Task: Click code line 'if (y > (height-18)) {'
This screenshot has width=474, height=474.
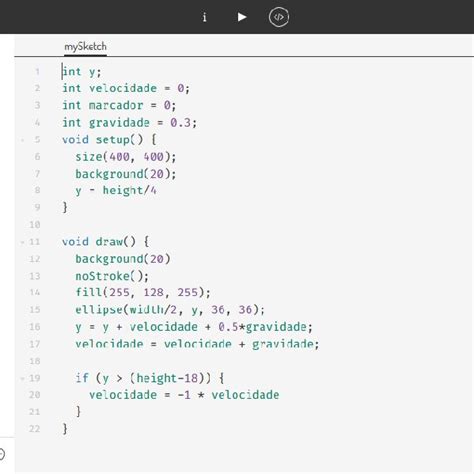Action: coord(150,378)
